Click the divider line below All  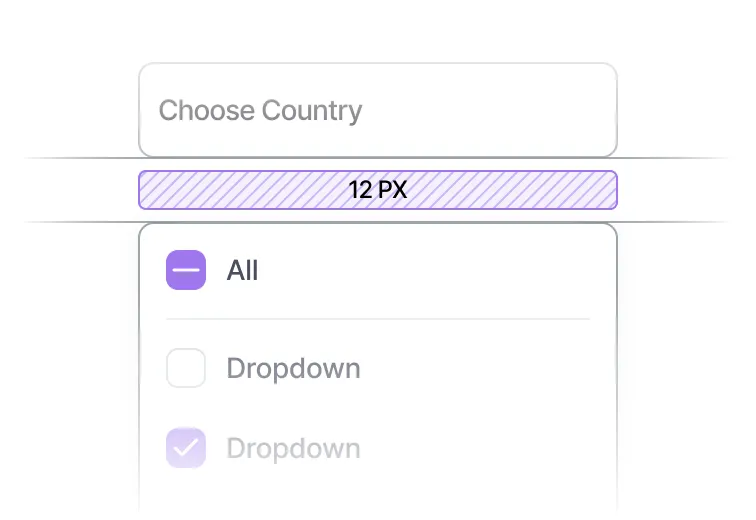point(377,319)
